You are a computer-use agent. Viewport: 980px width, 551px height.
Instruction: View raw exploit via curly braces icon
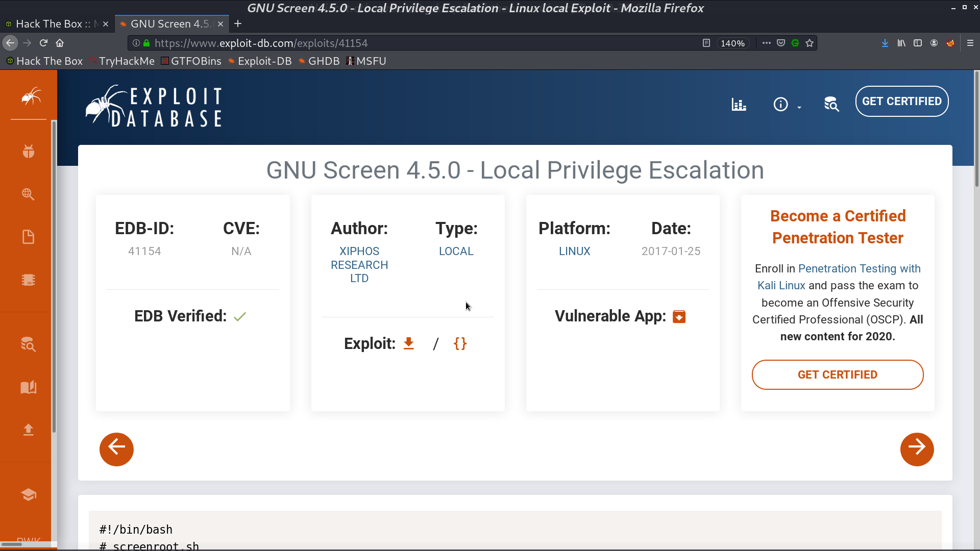[x=460, y=343]
